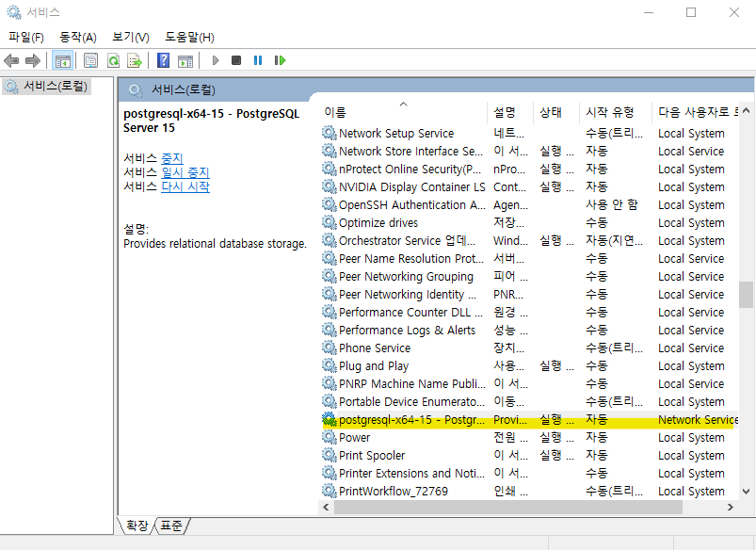
Task: Click the vertical scrollbar down arrow
Action: [x=746, y=492]
